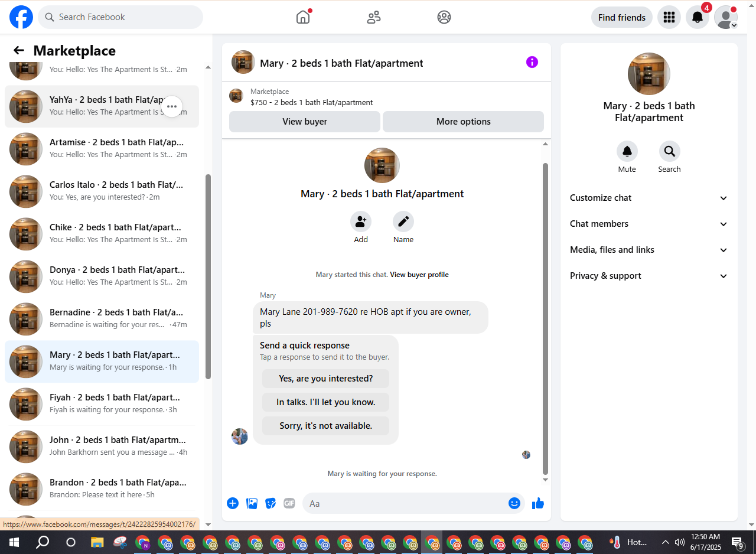Click the Find friends button
Screen dimensions: 756x554
tap(622, 17)
